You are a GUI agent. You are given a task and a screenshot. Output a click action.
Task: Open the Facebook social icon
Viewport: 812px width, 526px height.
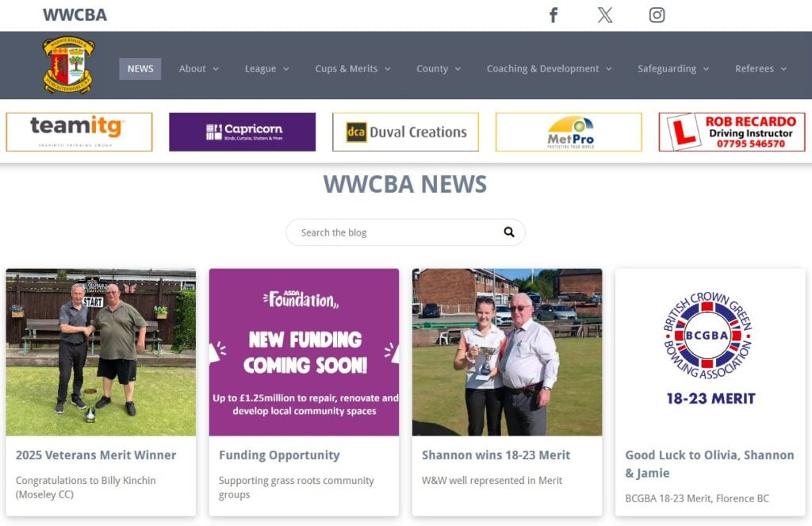pyautogui.click(x=553, y=15)
